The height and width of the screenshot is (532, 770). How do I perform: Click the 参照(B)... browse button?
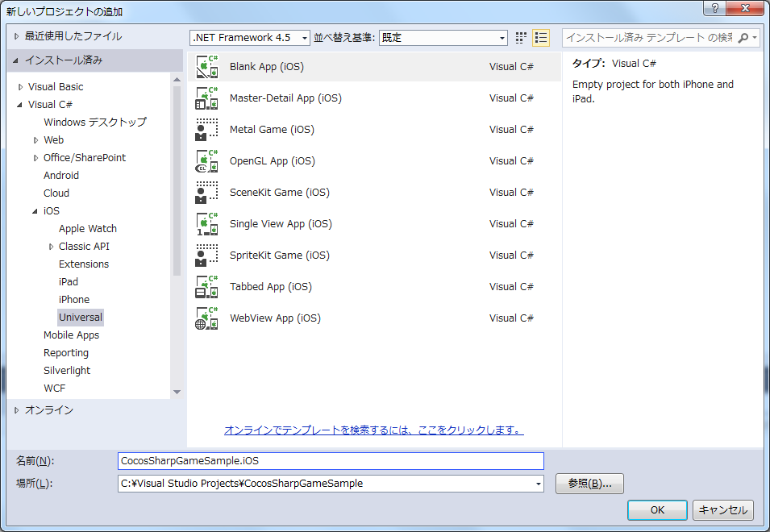[x=589, y=484]
